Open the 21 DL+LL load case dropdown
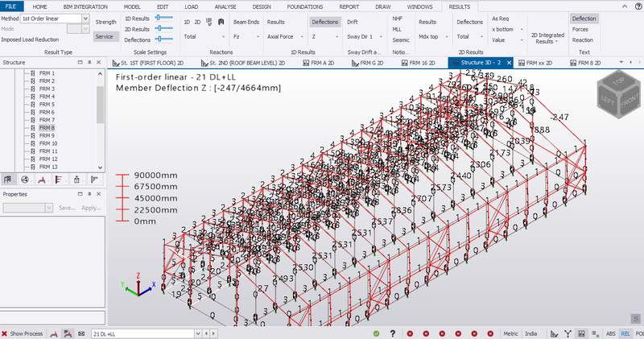 point(198,333)
